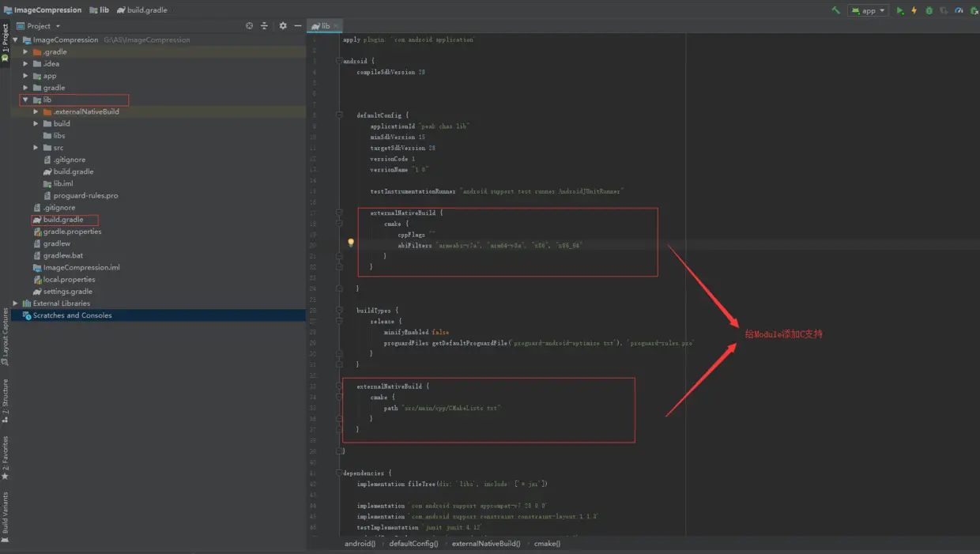Collapse the lib folder tree arrow
Image resolution: width=980 pixels, height=554 pixels.
tap(25, 100)
